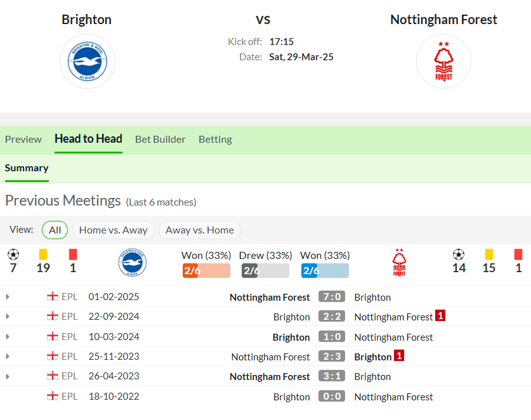Click Nottingham Forest's red card icon
The image size is (531, 420).
tap(518, 254)
